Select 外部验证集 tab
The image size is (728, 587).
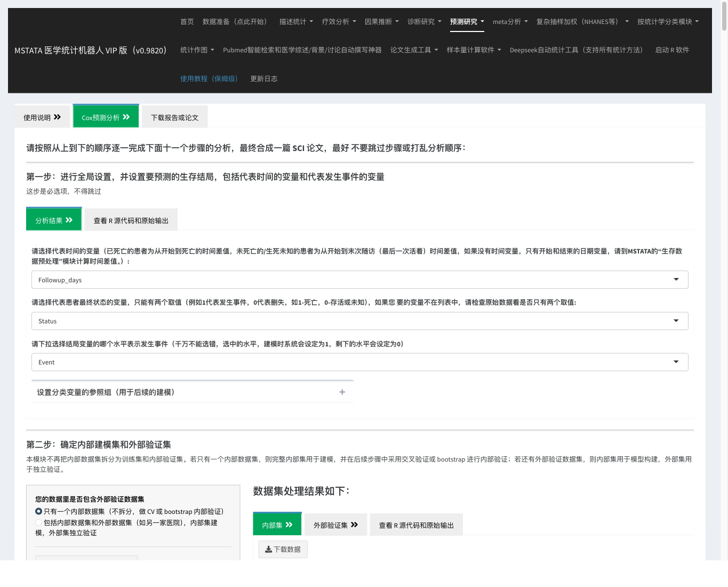(335, 525)
